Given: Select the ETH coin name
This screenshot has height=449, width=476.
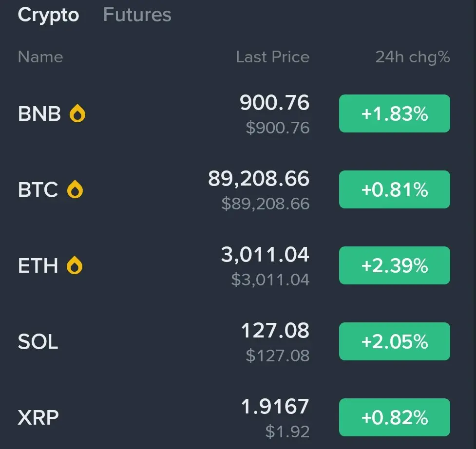Looking at the screenshot, I should tap(38, 265).
